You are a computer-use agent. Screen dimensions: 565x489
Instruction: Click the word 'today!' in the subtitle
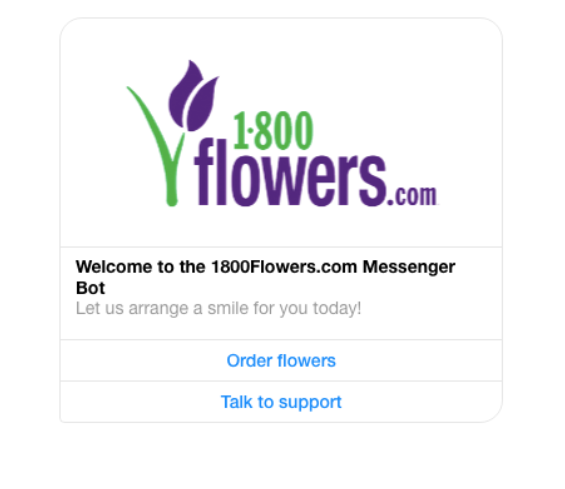(x=337, y=309)
